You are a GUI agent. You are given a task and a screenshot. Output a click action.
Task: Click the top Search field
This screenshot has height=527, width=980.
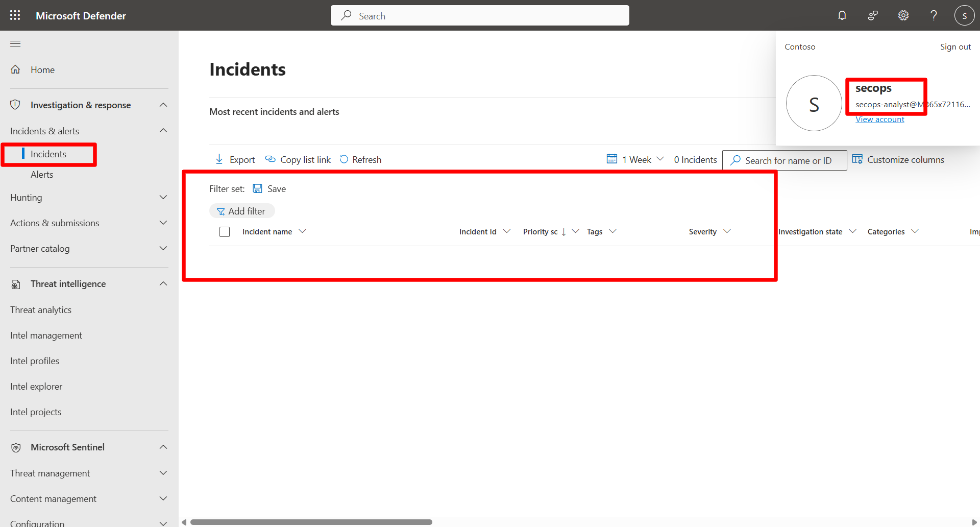pyautogui.click(x=480, y=15)
